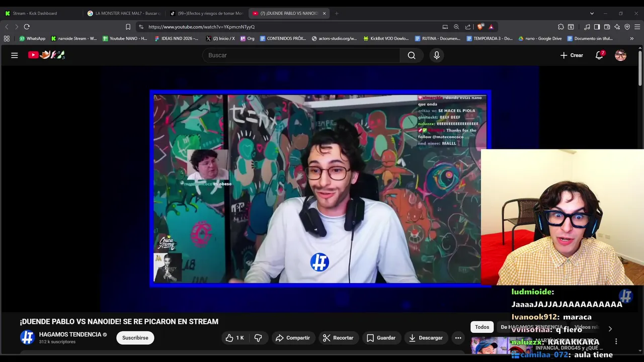This screenshot has width=644, height=362.
Task: Open the Youtube NANO sheet bookmark
Action: (125, 38)
